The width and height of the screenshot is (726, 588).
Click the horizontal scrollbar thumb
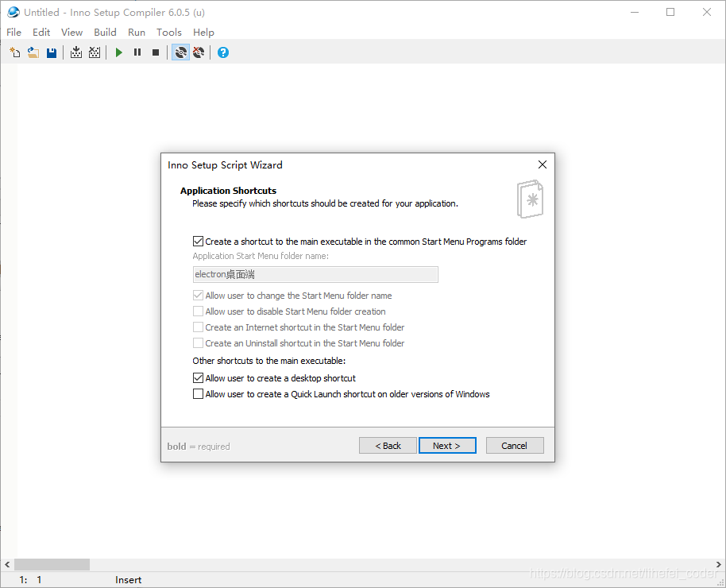pos(52,564)
